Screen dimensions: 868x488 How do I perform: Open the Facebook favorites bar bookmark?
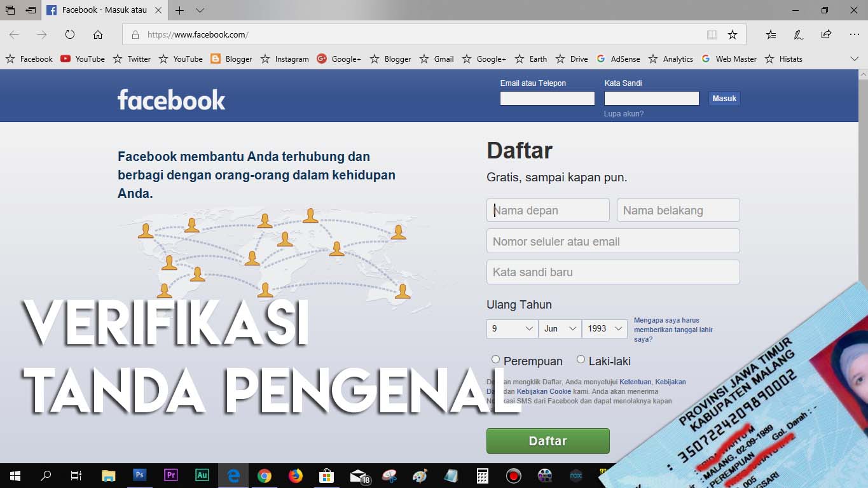pos(29,59)
